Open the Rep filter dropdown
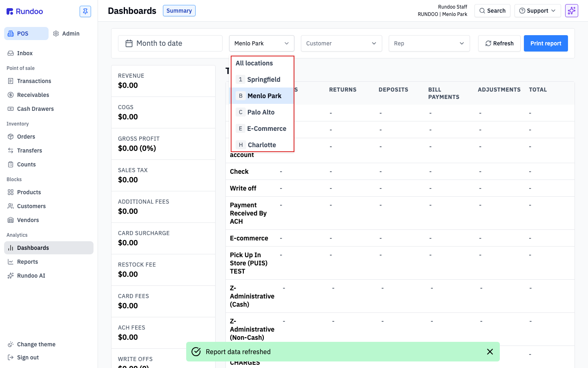The height and width of the screenshot is (368, 588). (429, 43)
